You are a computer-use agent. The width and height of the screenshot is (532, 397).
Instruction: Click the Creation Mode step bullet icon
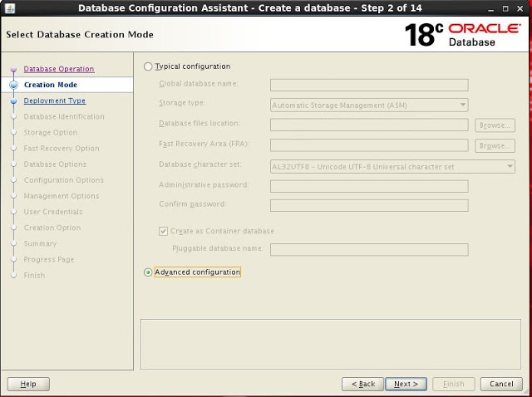[13, 85]
